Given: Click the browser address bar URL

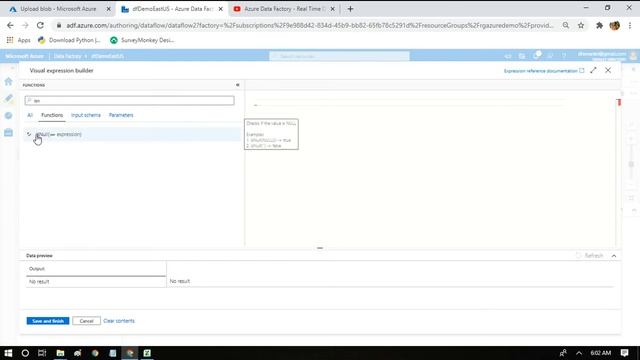Looking at the screenshot, I should [x=310, y=25].
